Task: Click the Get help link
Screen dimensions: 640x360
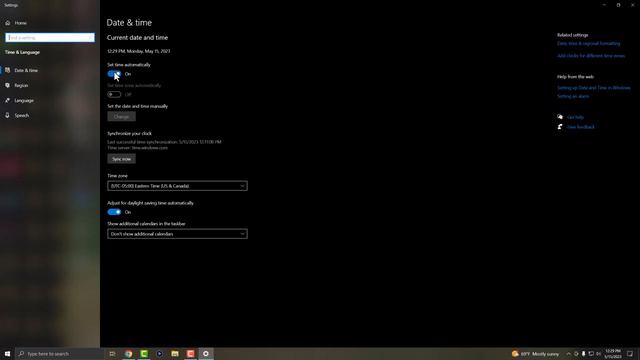Action: [576, 118]
